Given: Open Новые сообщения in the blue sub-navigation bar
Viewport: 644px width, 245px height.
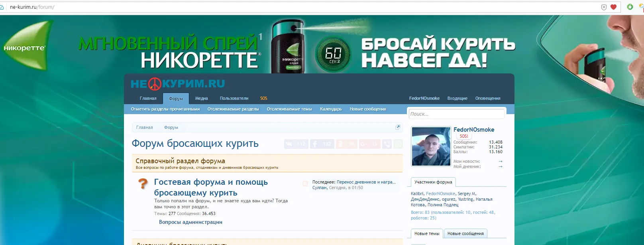Looking at the screenshot, I should click(x=368, y=109).
